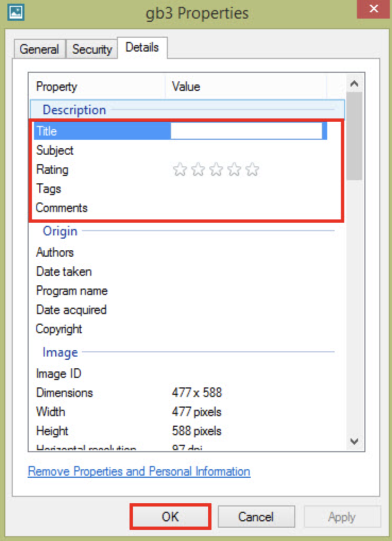
Task: Select the Tags property row
Action: tap(49, 189)
